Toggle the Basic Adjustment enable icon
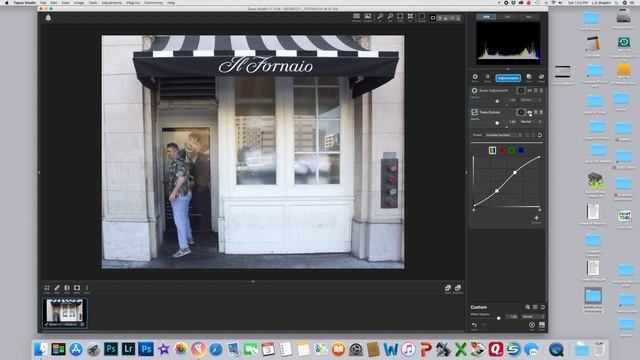This screenshot has width=640, height=360. point(474,91)
